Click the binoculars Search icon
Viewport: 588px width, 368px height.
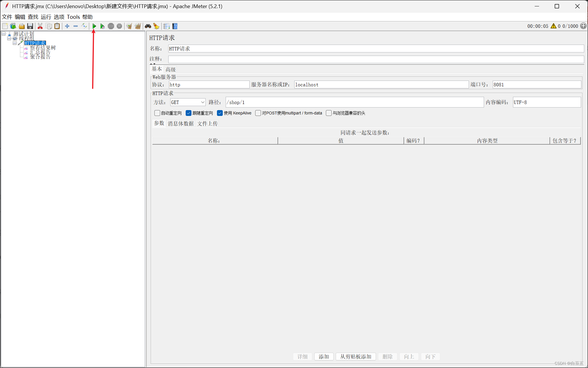148,26
